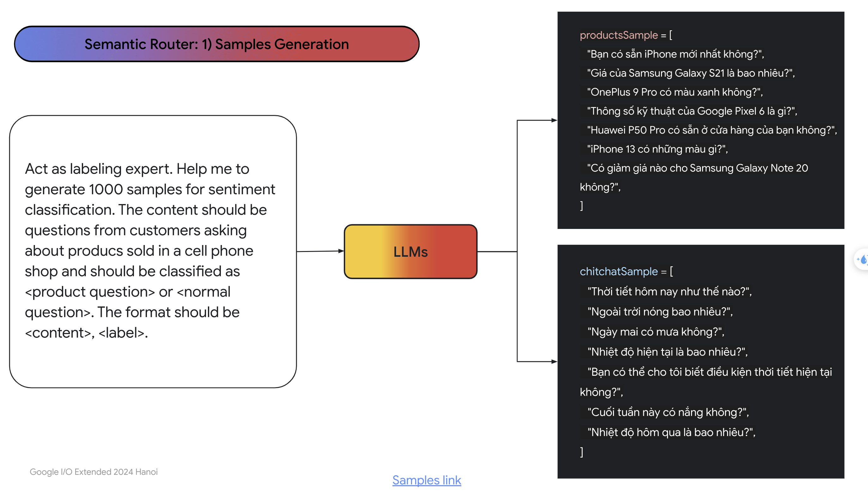Screen dimensions: 868x491
Task: Click the chitchatSample variable name
Action: click(619, 272)
